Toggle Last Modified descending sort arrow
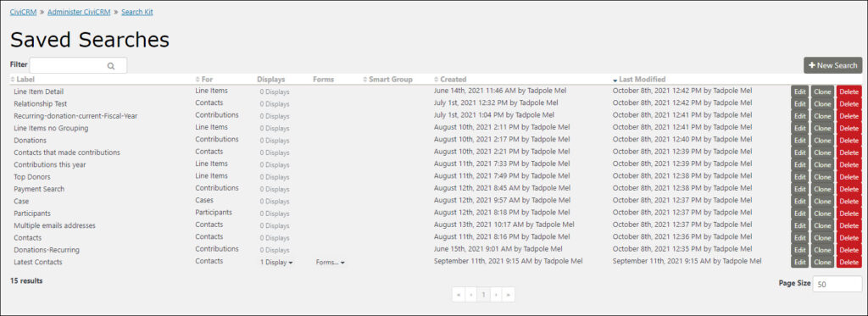This screenshot has height=316, width=868. point(615,80)
